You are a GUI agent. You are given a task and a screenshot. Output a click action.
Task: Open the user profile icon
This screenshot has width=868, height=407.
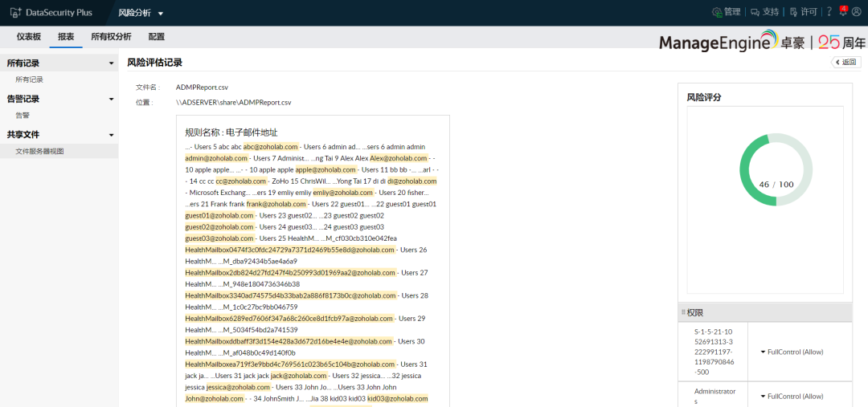tap(857, 12)
